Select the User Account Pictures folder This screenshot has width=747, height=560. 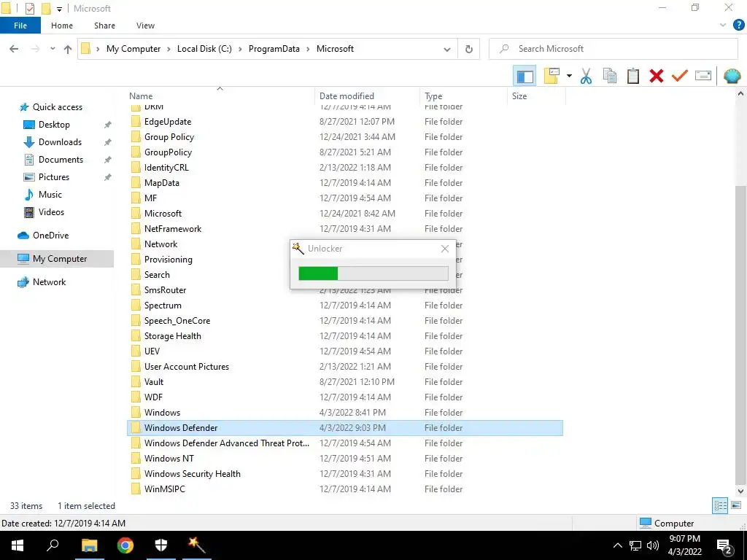pyautogui.click(x=186, y=367)
